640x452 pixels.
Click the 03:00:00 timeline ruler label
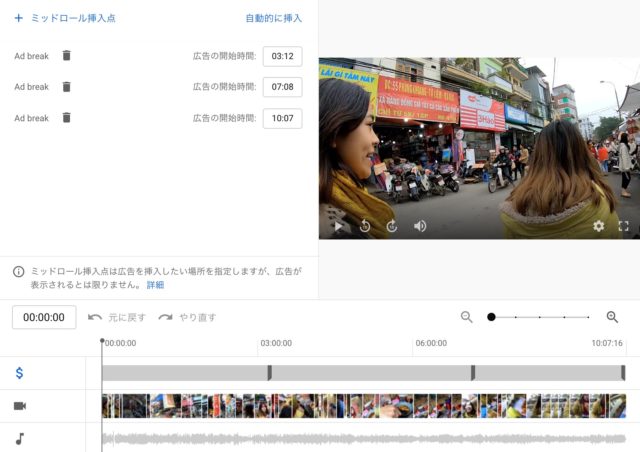click(x=276, y=343)
